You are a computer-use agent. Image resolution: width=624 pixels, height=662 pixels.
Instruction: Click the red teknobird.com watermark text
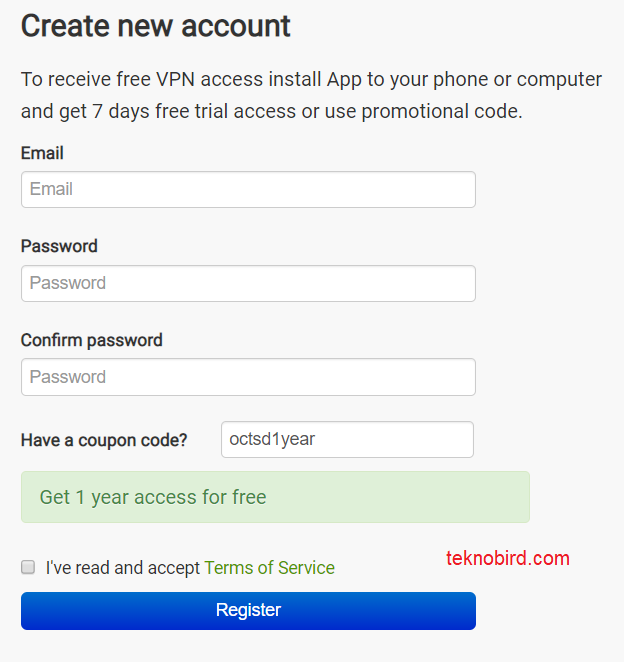[x=508, y=558]
